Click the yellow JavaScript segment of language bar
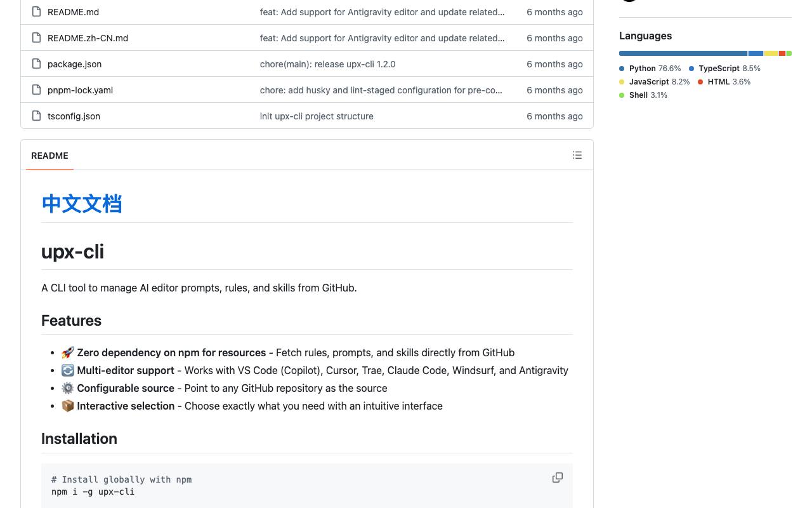Image resolution: width=812 pixels, height=508 pixels. coord(771,53)
